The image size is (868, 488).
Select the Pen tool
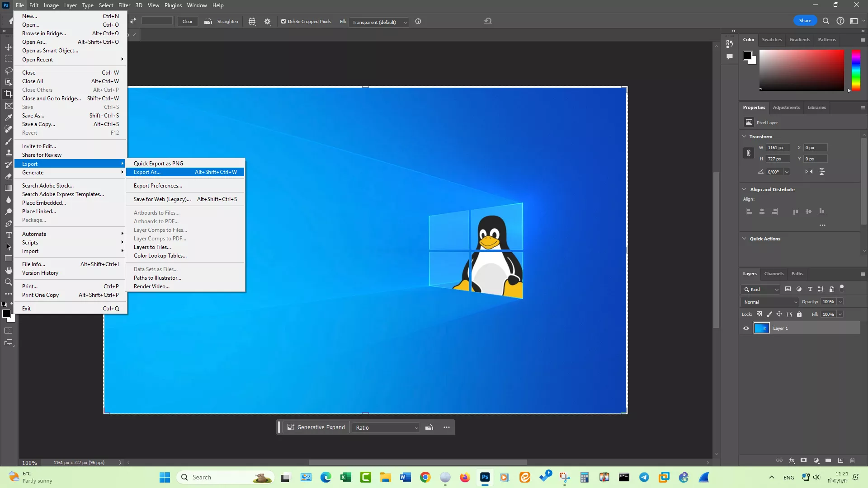pyautogui.click(x=9, y=223)
